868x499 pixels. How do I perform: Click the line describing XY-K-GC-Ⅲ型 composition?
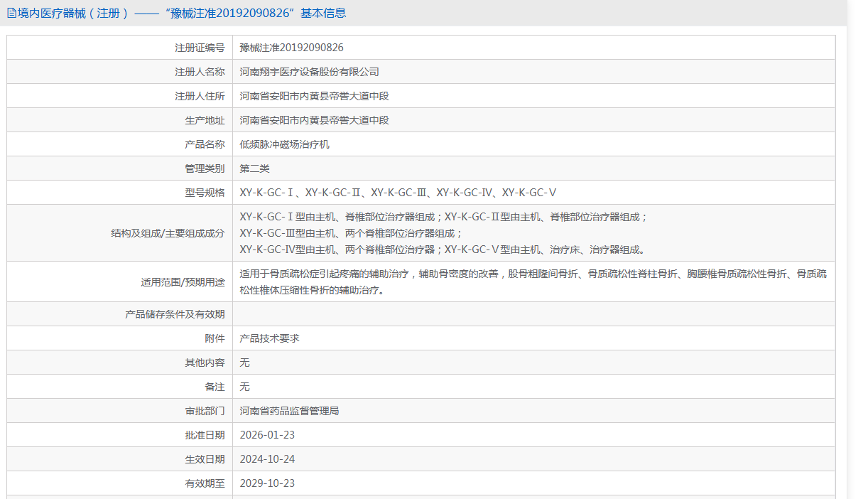(351, 233)
